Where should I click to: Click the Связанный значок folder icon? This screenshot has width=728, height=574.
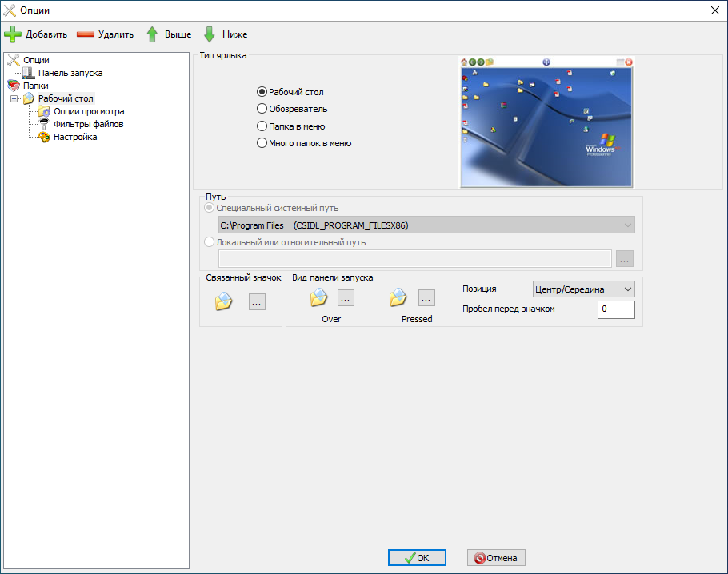[223, 301]
